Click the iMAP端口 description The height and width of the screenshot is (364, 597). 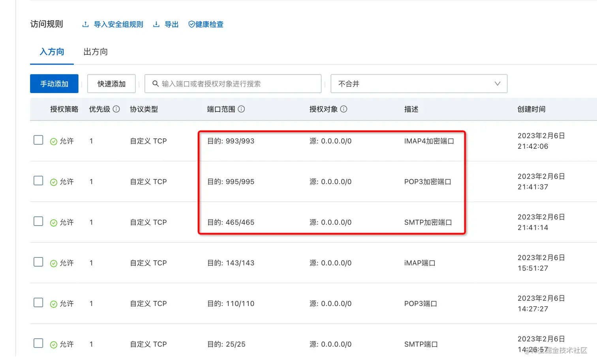[420, 263]
